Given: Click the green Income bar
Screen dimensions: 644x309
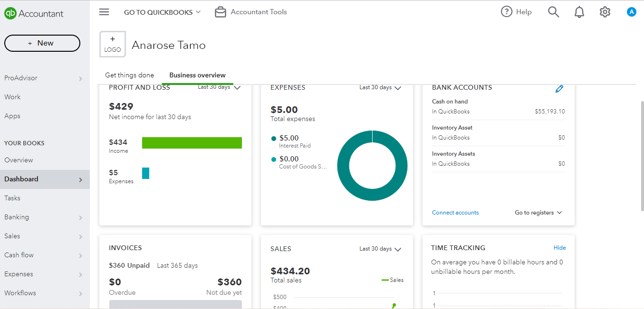Looking at the screenshot, I should (x=192, y=143).
